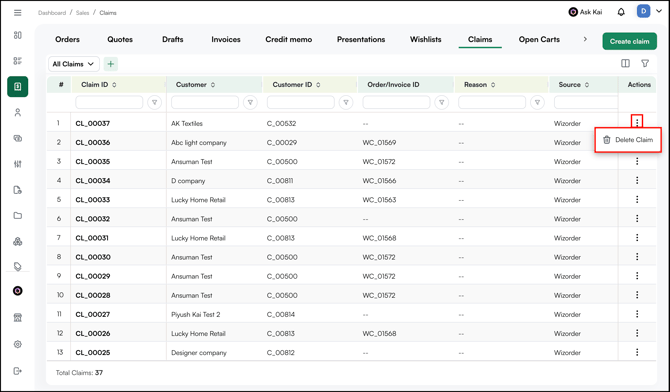Screen dimensions: 670x392
Task: Open actions menu for CL_00037
Action: (637, 123)
